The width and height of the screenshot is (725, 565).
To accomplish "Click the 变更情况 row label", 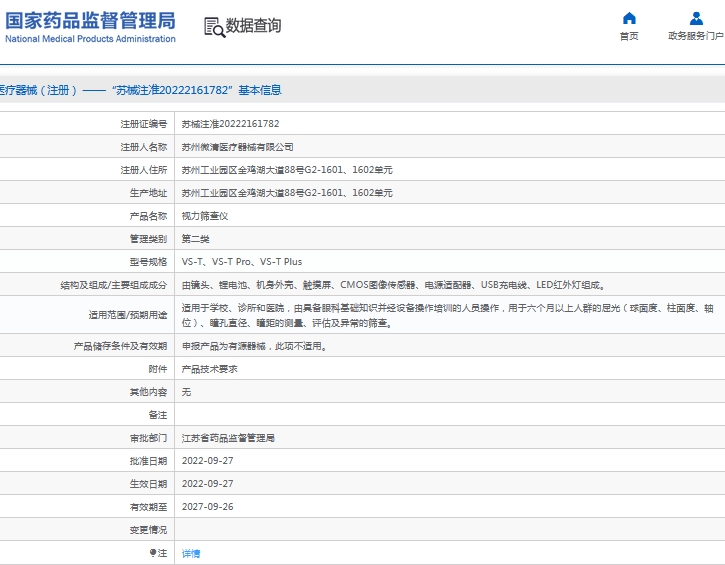I will click(x=148, y=530).
